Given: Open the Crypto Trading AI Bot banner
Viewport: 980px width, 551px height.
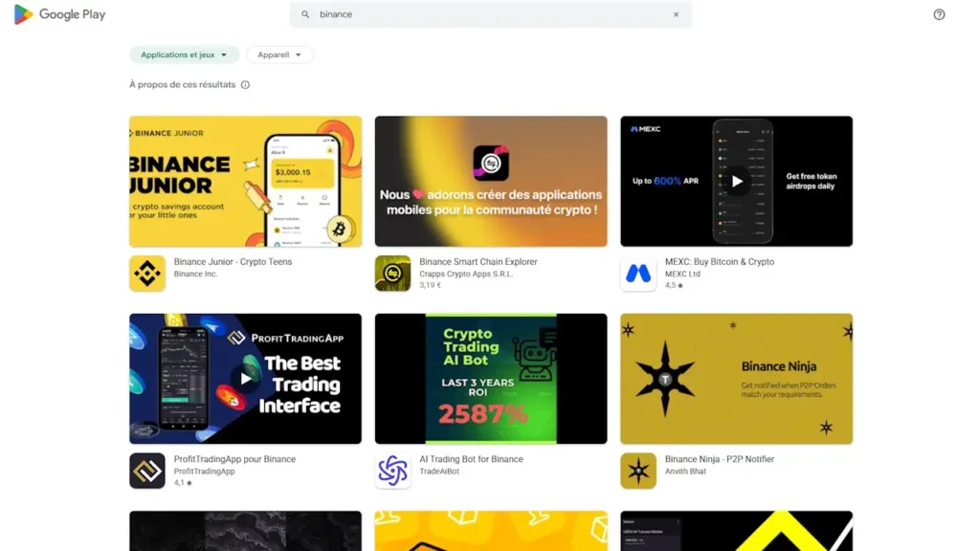Looking at the screenshot, I should coord(491,379).
